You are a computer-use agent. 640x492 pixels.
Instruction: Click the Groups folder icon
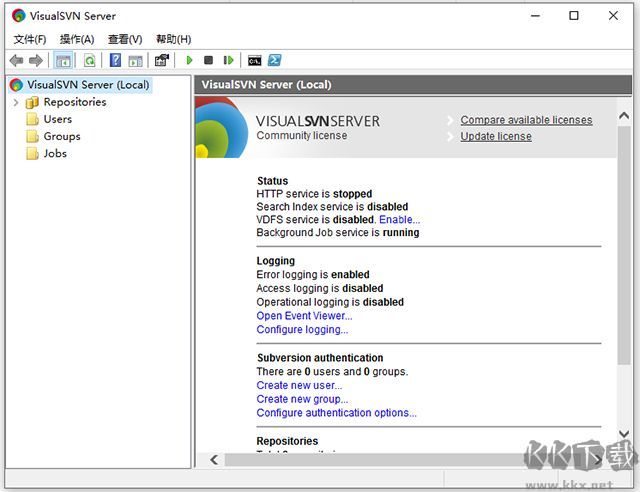click(32, 136)
